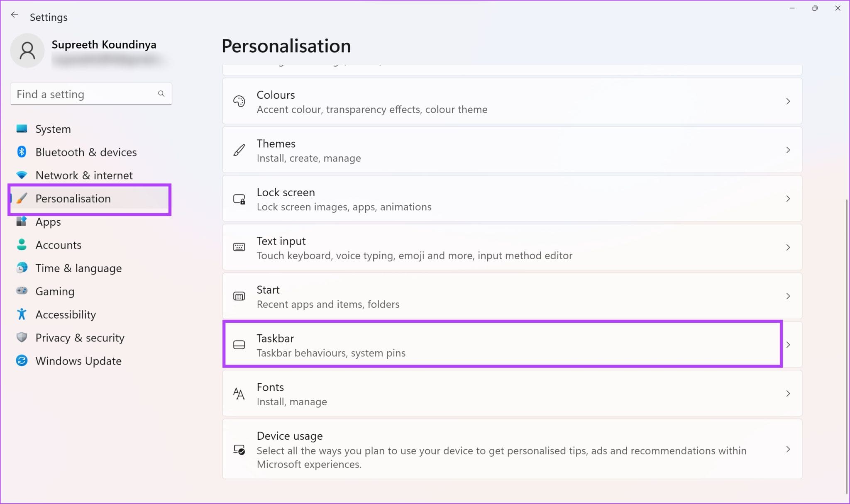The image size is (850, 504).
Task: Click the back arrow button
Action: (15, 15)
